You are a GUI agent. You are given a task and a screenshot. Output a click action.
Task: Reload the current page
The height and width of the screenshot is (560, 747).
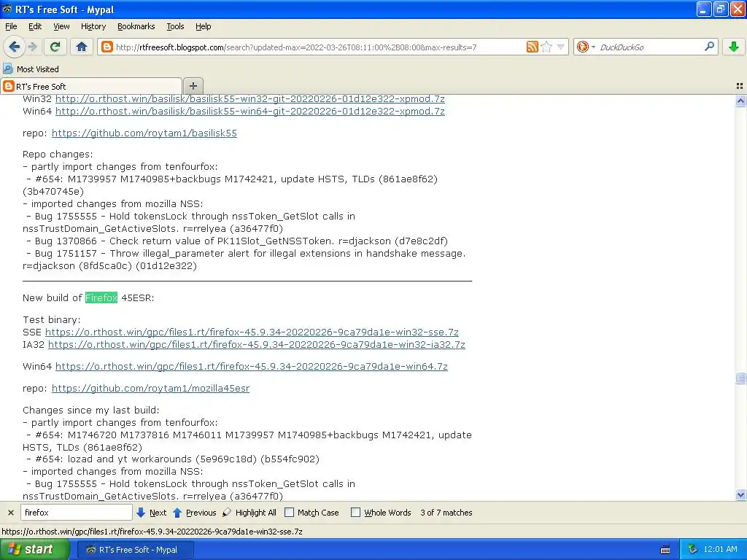click(55, 47)
